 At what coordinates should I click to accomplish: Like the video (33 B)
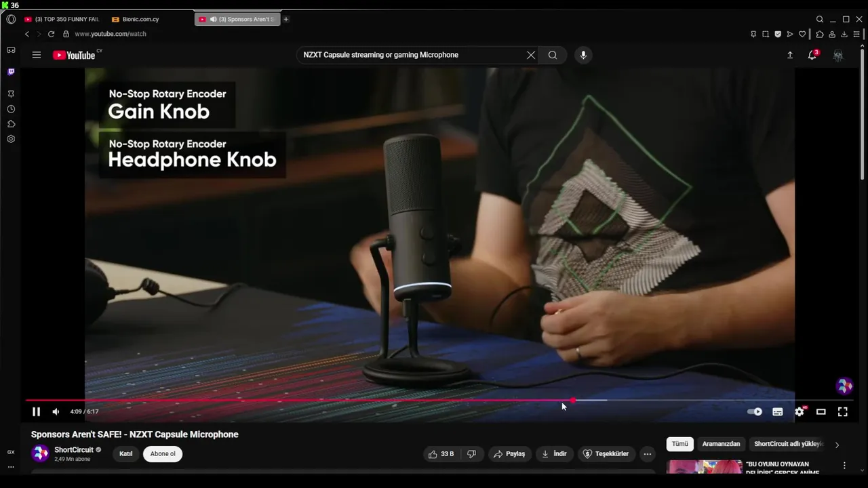tap(441, 454)
